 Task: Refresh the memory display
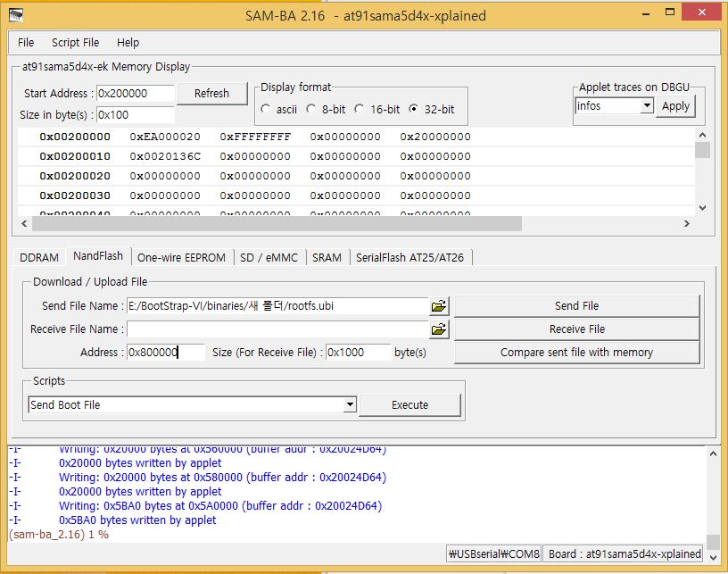[x=211, y=94]
